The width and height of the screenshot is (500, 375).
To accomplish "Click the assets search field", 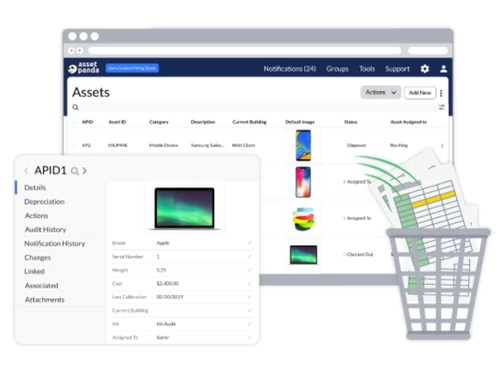I will pyautogui.click(x=258, y=107).
